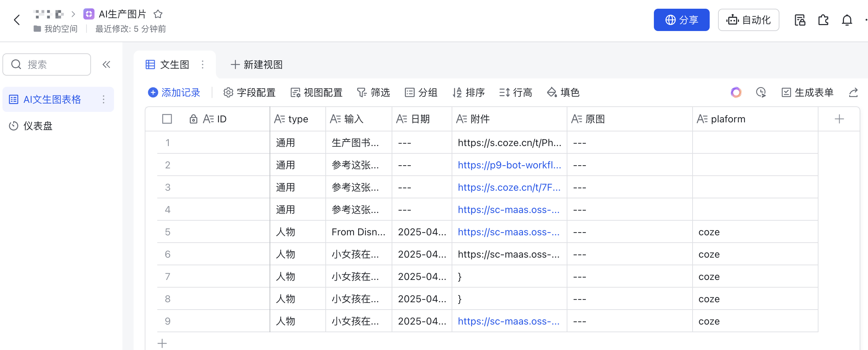Open the sc-maas.oss link in row 9
This screenshot has width=868, height=350.
(x=508, y=321)
